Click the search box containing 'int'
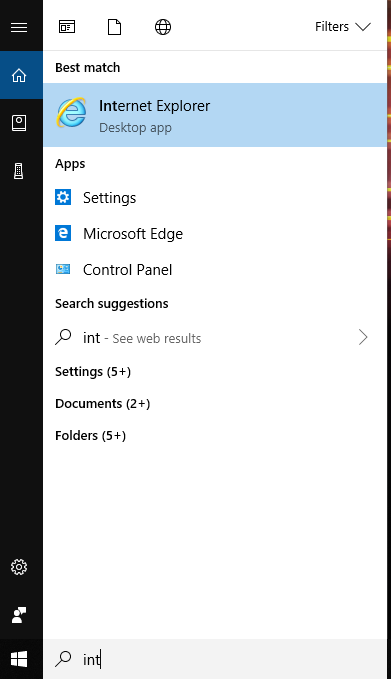This screenshot has height=679, width=391. (215, 659)
